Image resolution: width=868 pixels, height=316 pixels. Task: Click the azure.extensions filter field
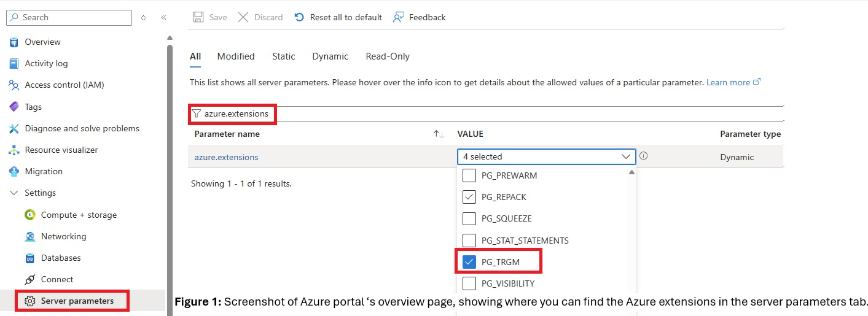pyautogui.click(x=237, y=114)
